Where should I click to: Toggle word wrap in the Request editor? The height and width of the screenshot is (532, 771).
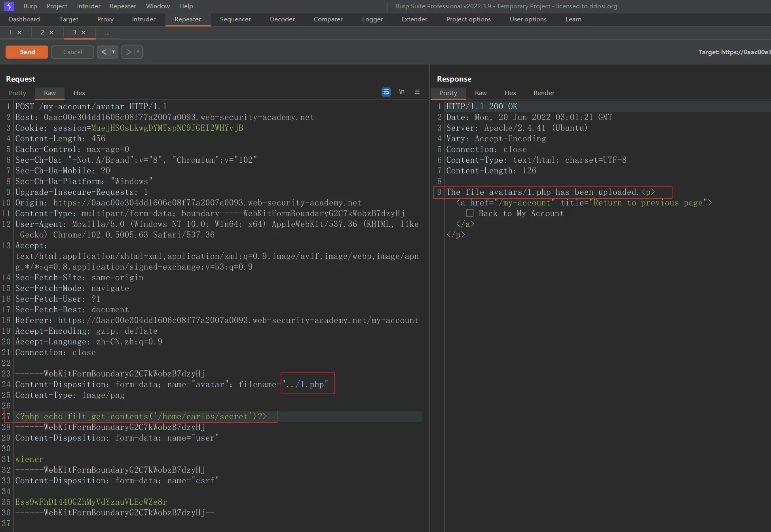386,92
